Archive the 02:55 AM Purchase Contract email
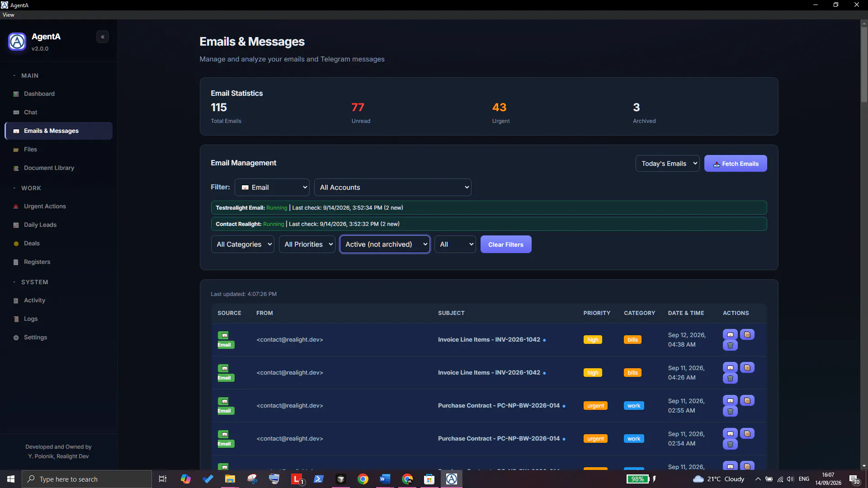Viewport: 868px width, 488px height. point(747,401)
